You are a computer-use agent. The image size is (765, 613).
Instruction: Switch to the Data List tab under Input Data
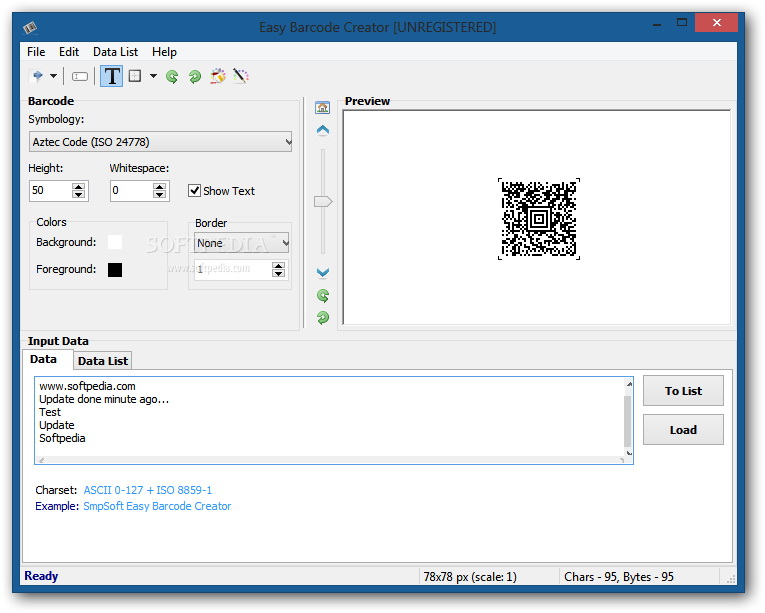(103, 361)
